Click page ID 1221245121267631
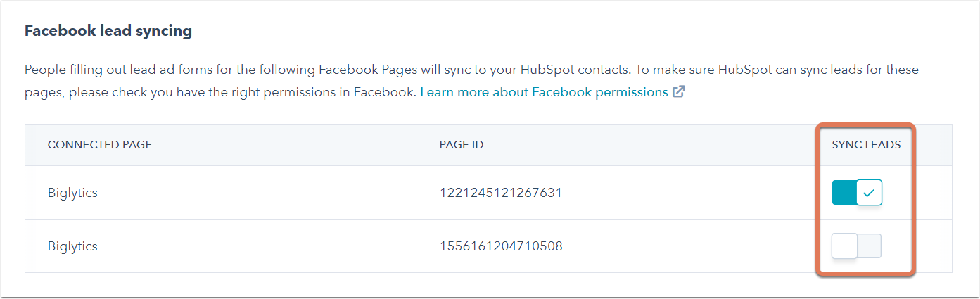 501,193
